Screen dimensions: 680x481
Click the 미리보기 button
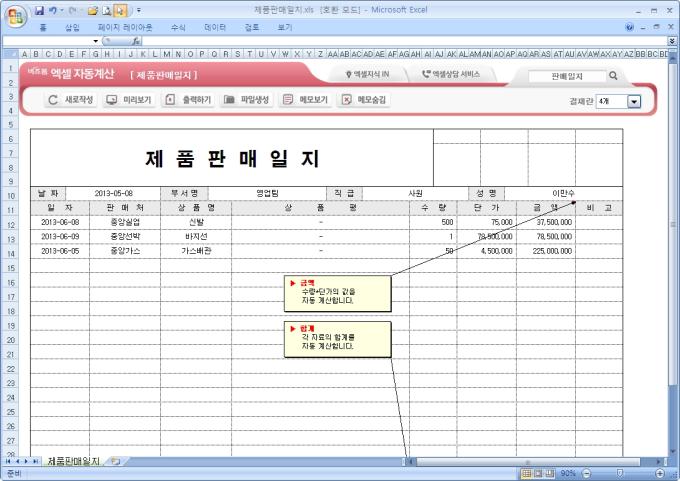pos(129,100)
